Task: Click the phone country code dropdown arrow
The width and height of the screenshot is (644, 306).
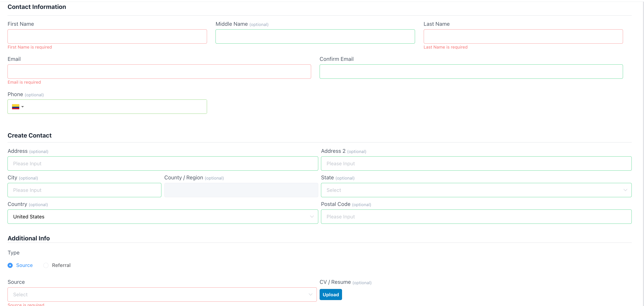Action: click(22, 107)
